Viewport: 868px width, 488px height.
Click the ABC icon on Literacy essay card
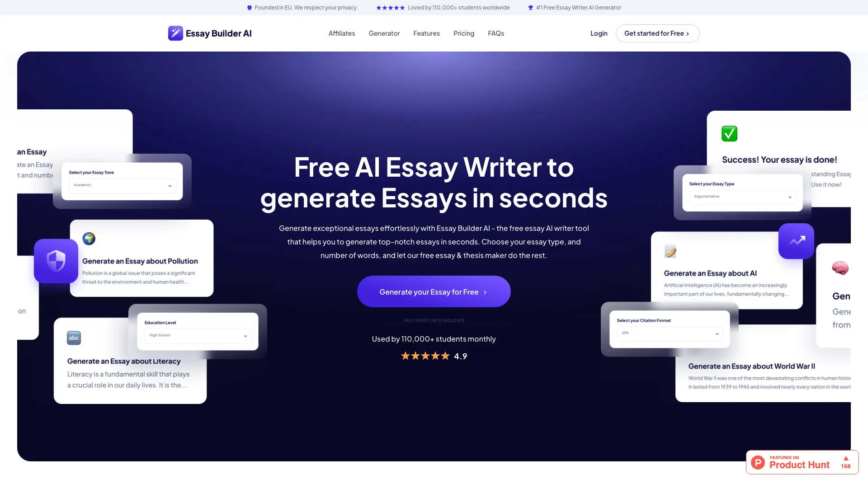coord(74,337)
